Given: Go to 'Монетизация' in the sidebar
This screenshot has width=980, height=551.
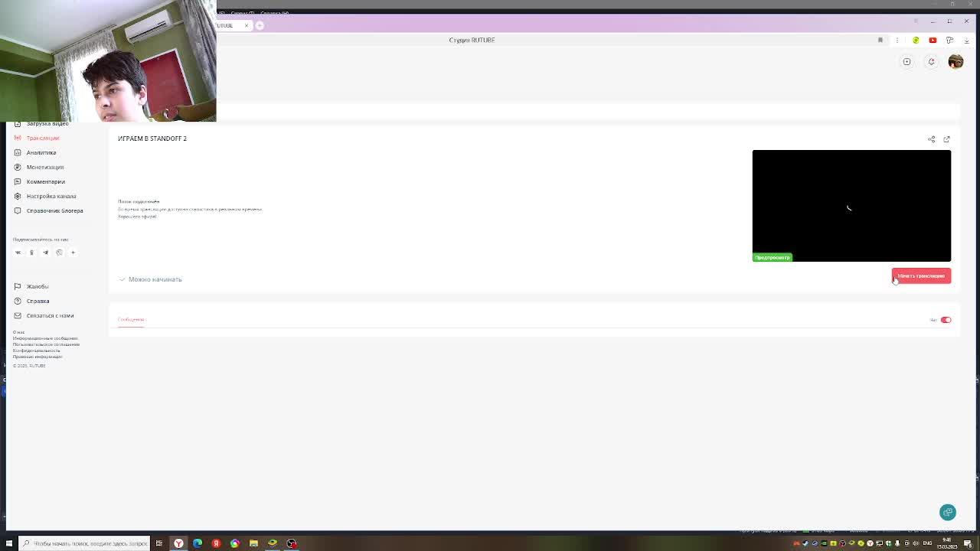Looking at the screenshot, I should (45, 167).
